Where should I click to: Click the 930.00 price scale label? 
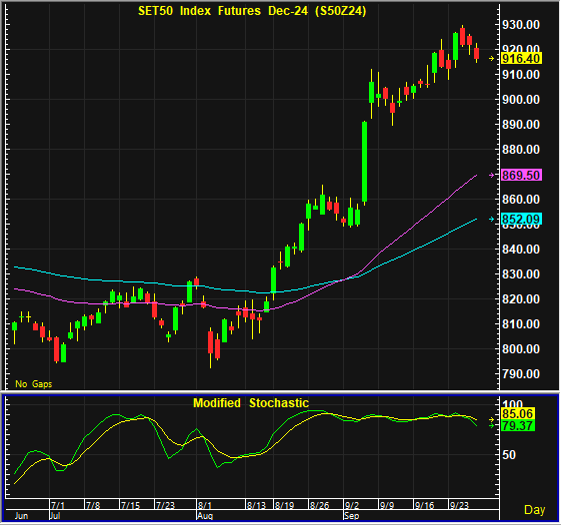(x=521, y=25)
